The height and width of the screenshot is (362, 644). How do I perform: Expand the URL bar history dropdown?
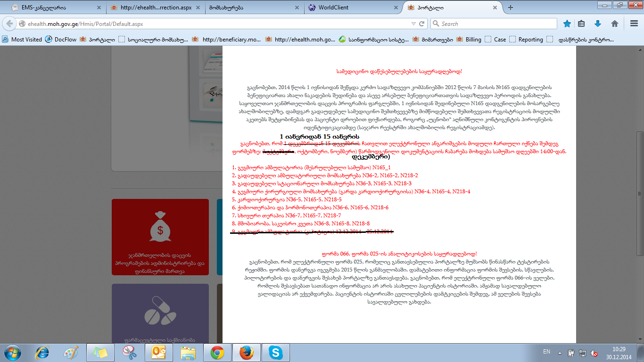click(413, 24)
